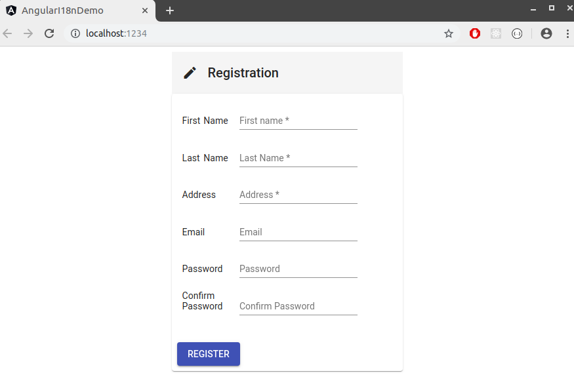Reload the localhost page

tap(49, 33)
